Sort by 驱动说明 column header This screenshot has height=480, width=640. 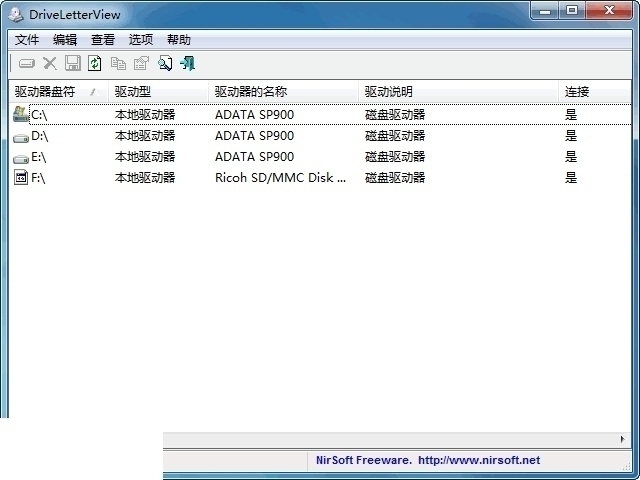click(x=459, y=91)
